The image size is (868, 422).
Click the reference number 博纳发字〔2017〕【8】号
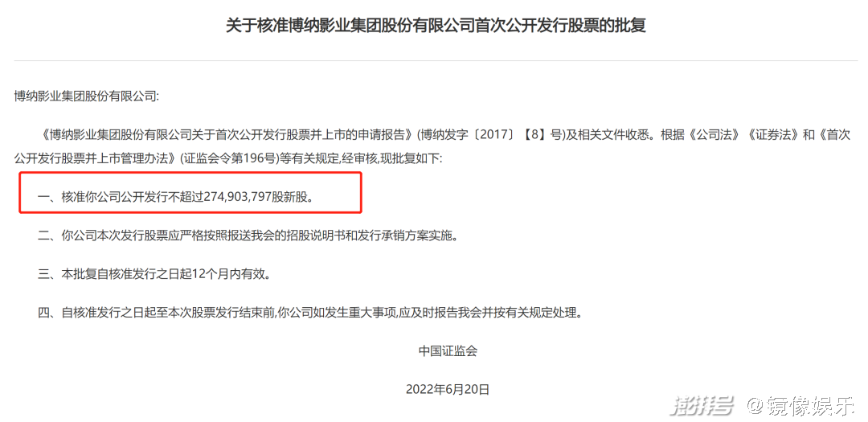click(489, 134)
